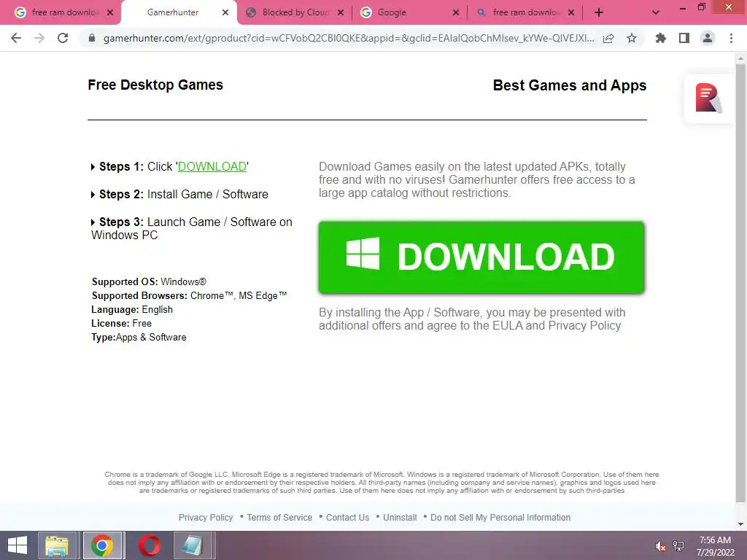Click the License: Free line
Viewport: 747px width, 560px height.
(x=122, y=323)
